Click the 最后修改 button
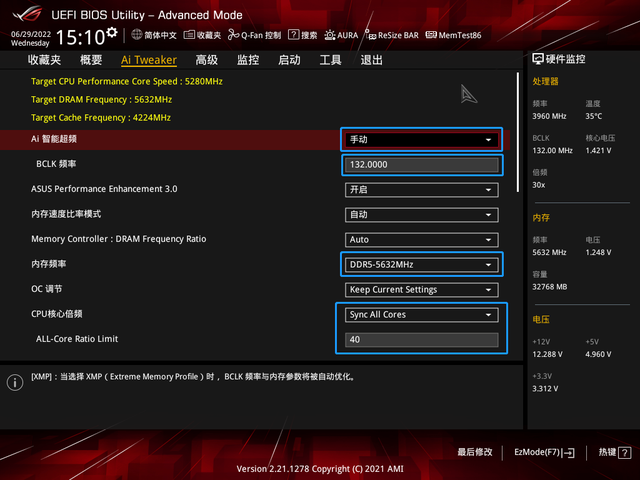 tap(475, 452)
